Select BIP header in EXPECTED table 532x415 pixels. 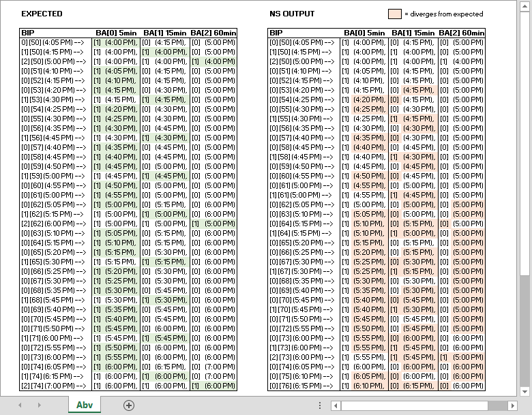[28, 33]
